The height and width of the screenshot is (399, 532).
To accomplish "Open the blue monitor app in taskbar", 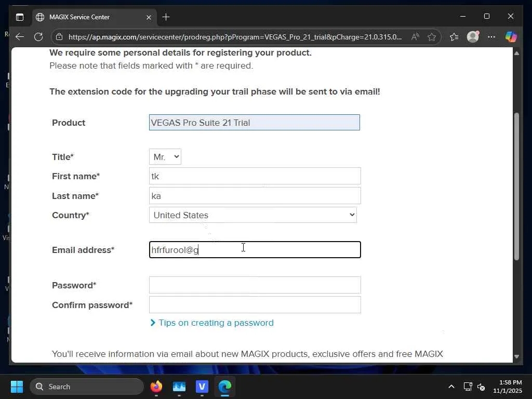I will [x=179, y=387].
